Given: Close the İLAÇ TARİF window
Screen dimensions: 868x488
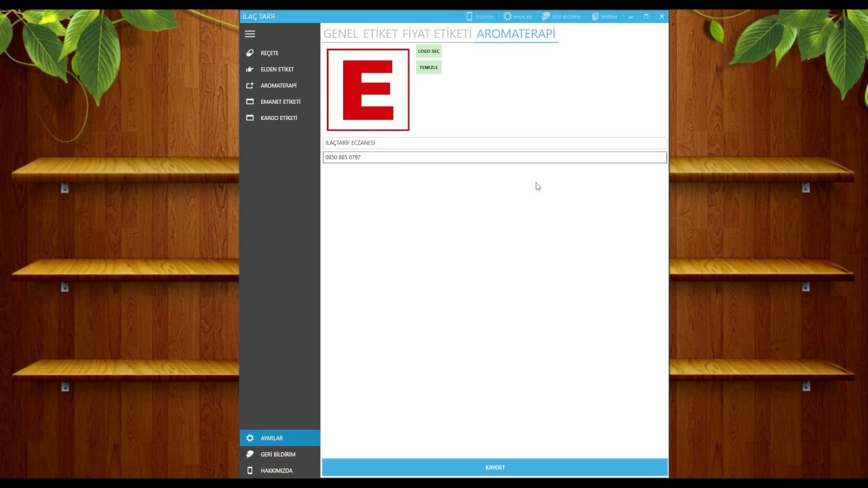Looking at the screenshot, I should [x=662, y=16].
